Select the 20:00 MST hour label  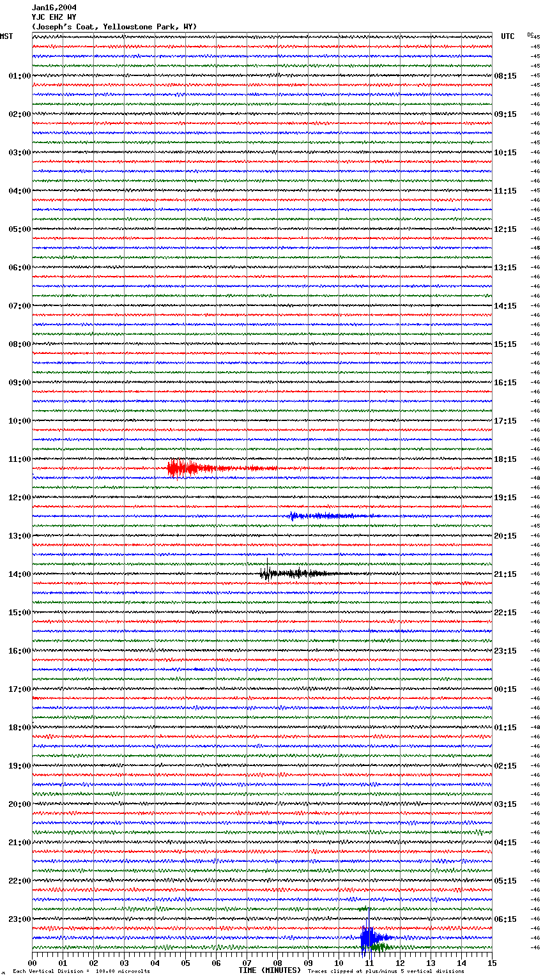point(20,804)
